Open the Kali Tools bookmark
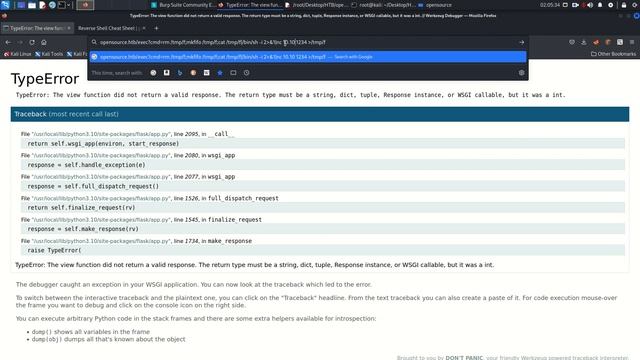 point(49,54)
